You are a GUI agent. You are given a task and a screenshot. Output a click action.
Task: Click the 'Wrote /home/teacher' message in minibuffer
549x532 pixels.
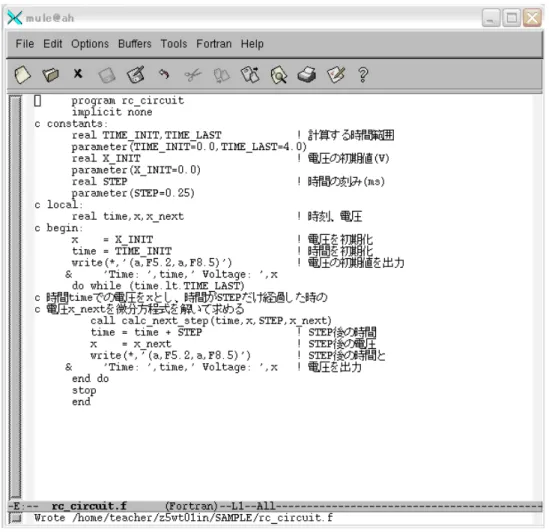(x=183, y=518)
